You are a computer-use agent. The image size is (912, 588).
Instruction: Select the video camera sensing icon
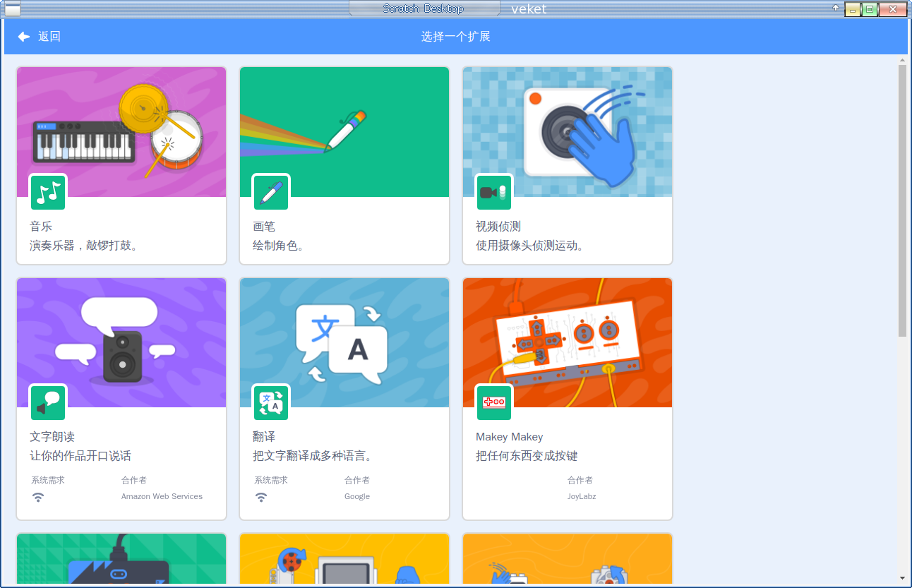(494, 193)
